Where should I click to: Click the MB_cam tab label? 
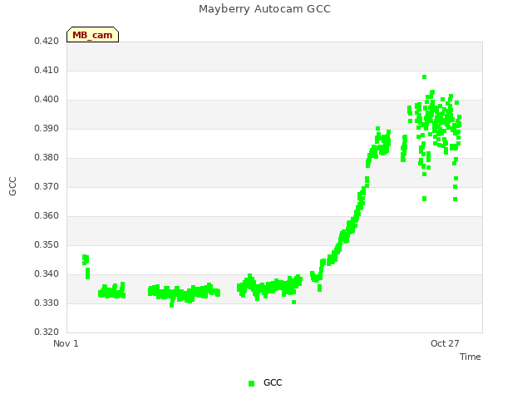92,35
